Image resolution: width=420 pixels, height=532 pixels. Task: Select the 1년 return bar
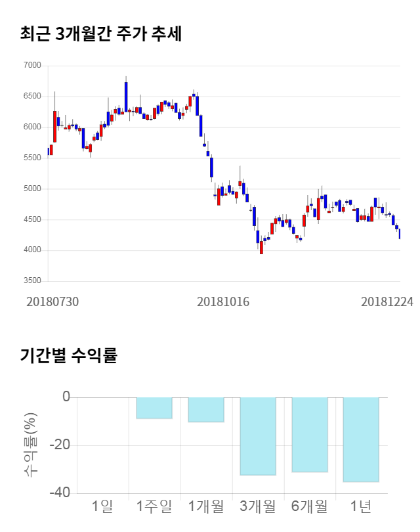pos(361,440)
